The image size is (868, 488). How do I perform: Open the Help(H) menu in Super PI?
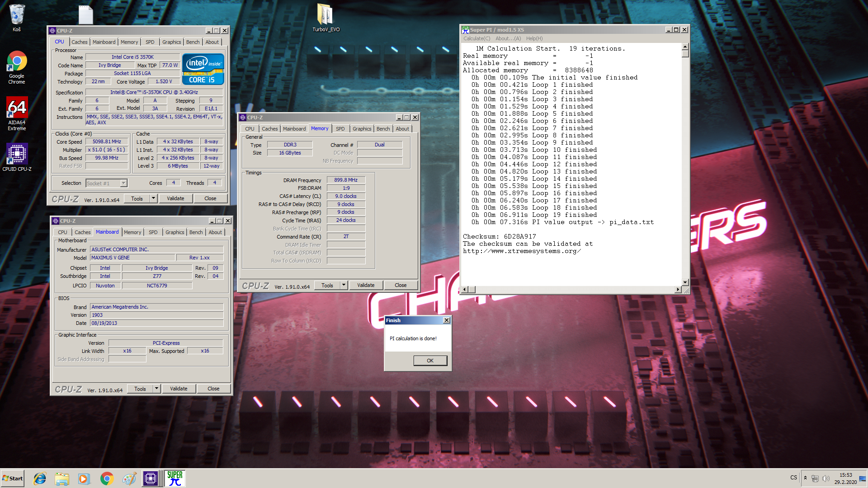[x=534, y=39]
